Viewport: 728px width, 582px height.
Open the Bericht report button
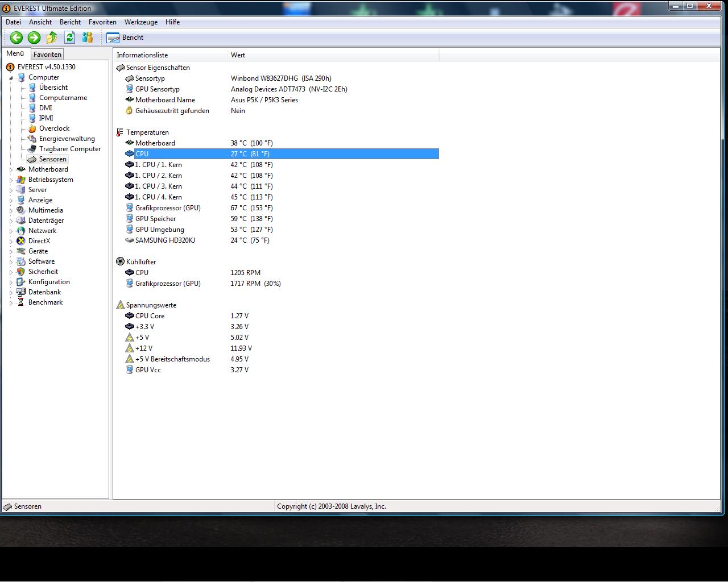click(x=125, y=38)
